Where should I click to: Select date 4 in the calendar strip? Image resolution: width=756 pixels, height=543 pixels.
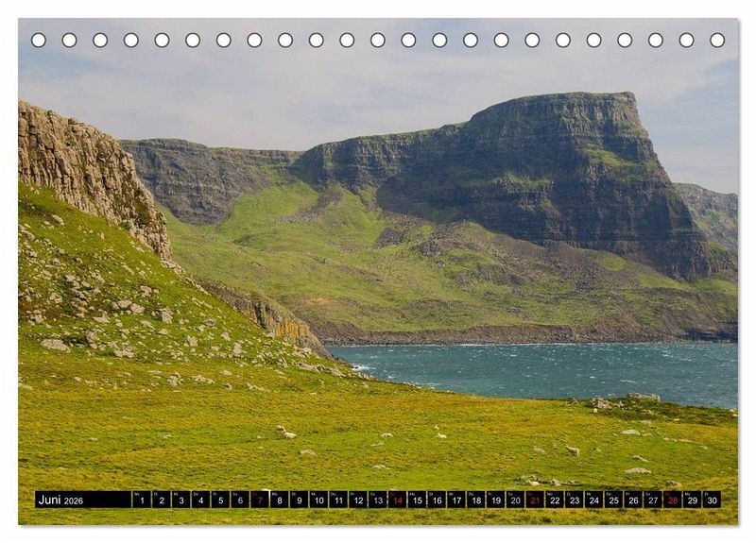pos(201,500)
